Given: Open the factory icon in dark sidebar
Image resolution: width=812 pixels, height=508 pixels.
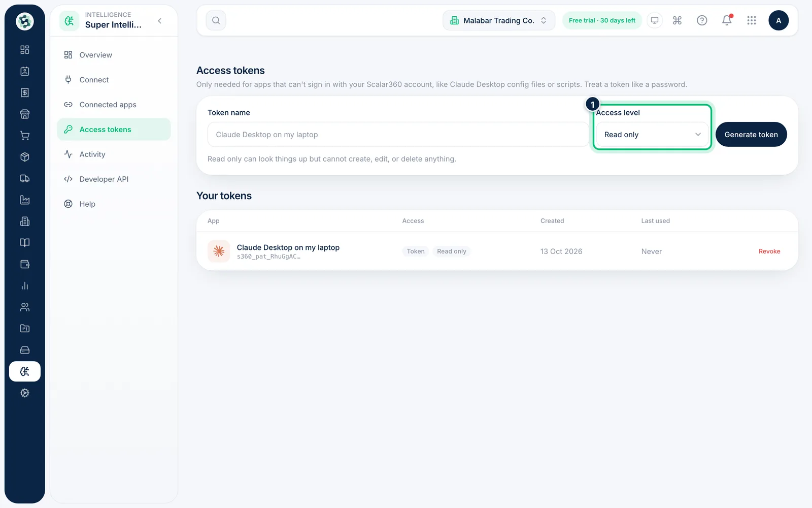Looking at the screenshot, I should click(x=24, y=200).
